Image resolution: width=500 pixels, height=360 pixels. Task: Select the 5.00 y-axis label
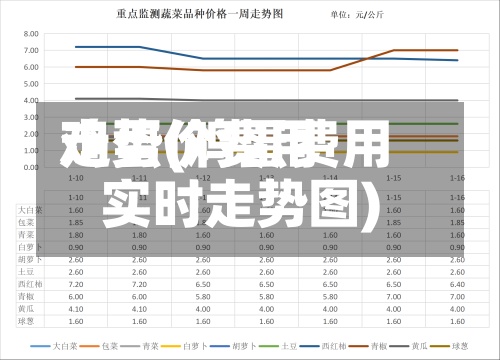coord(31,84)
